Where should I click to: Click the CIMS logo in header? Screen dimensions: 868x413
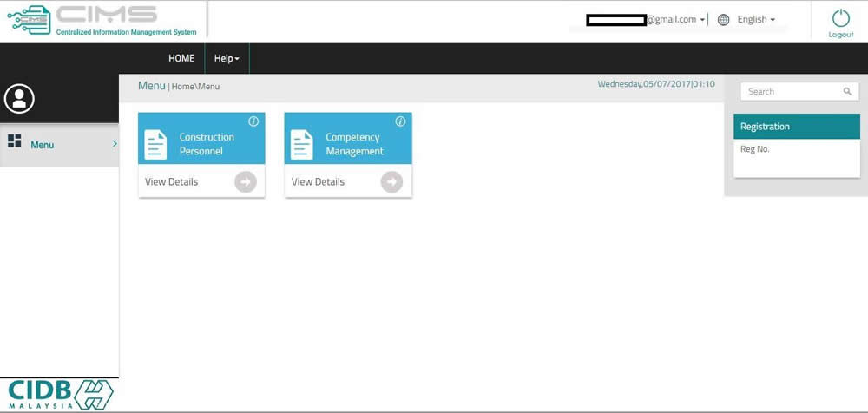pos(102,20)
